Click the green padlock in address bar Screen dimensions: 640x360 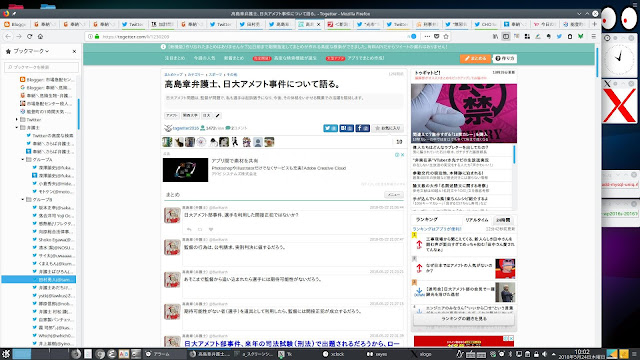coord(97,36)
